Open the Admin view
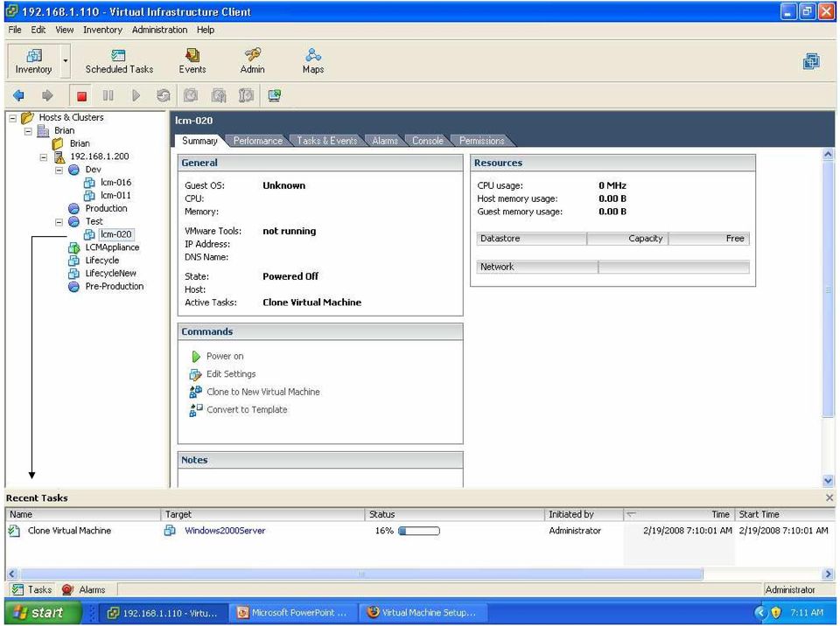 click(252, 61)
